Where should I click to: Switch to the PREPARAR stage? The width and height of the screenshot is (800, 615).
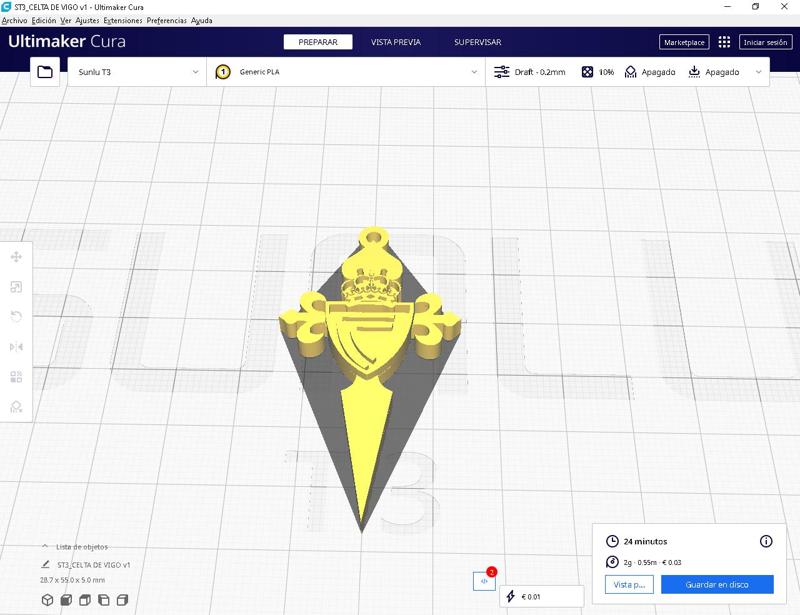(318, 42)
